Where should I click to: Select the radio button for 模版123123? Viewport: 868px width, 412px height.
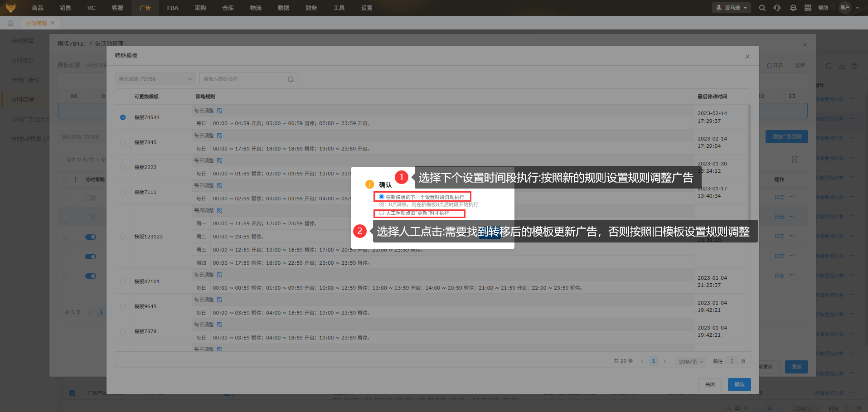click(123, 237)
